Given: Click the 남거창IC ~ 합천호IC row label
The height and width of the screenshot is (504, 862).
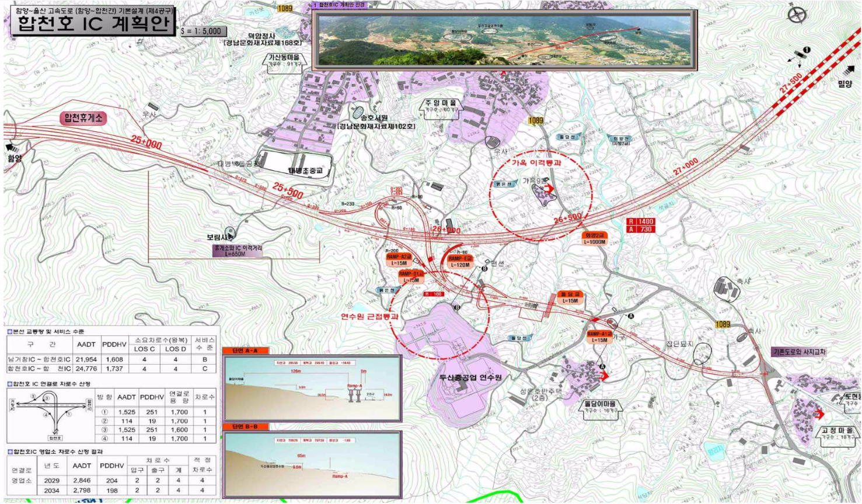Looking at the screenshot, I should [40, 359].
